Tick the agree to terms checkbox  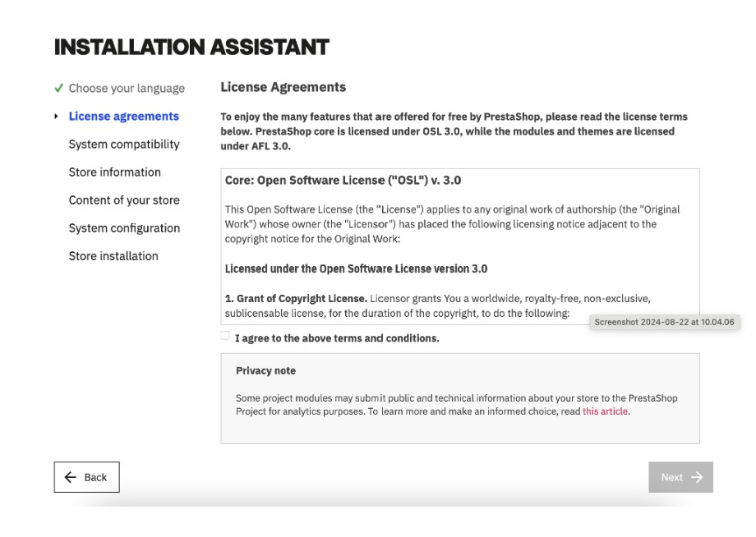pyautogui.click(x=224, y=336)
